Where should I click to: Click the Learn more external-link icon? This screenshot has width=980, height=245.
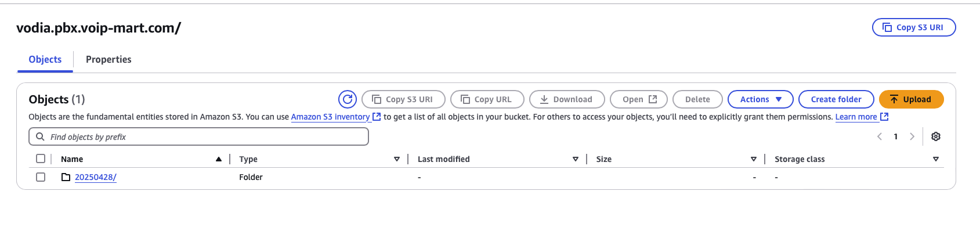[x=884, y=117]
